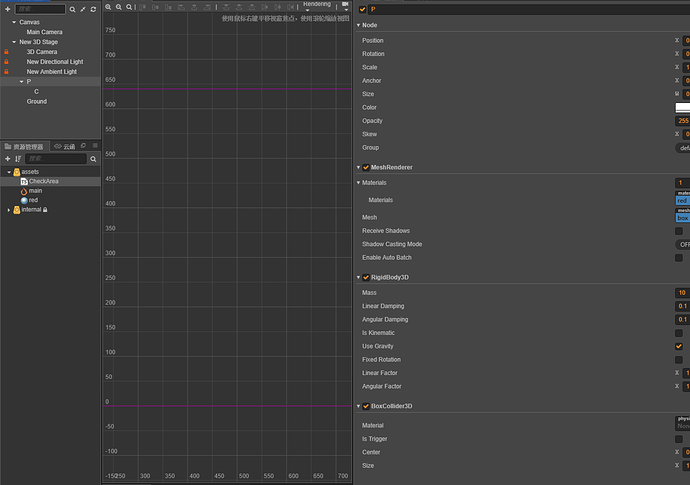Click the pop-out icon of assets panel
This screenshot has height=485, width=690.
[83, 146]
